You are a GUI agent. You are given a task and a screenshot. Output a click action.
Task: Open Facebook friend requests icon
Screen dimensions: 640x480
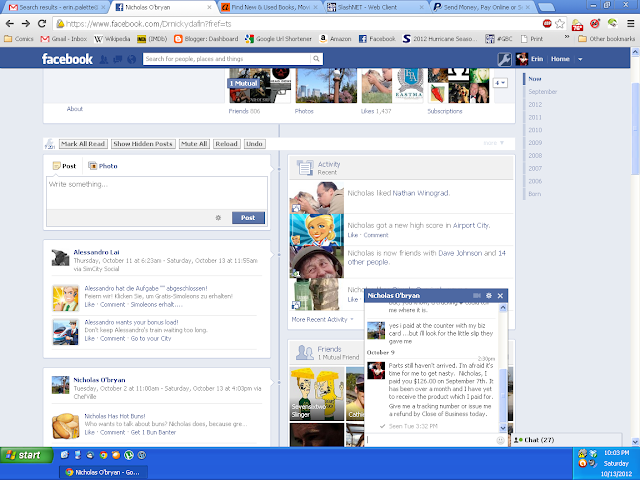pyautogui.click(x=104, y=60)
